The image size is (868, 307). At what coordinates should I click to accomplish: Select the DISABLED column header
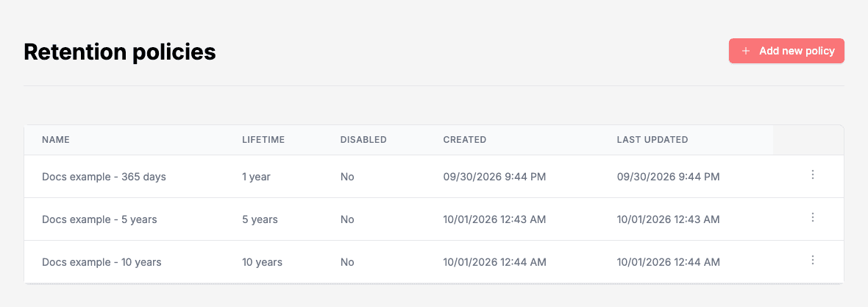tap(363, 140)
